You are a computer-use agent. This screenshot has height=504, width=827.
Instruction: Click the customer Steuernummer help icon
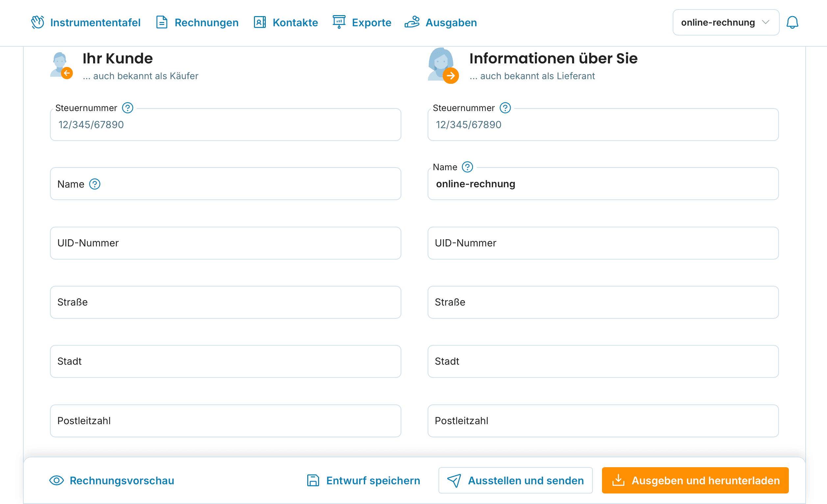pos(128,108)
